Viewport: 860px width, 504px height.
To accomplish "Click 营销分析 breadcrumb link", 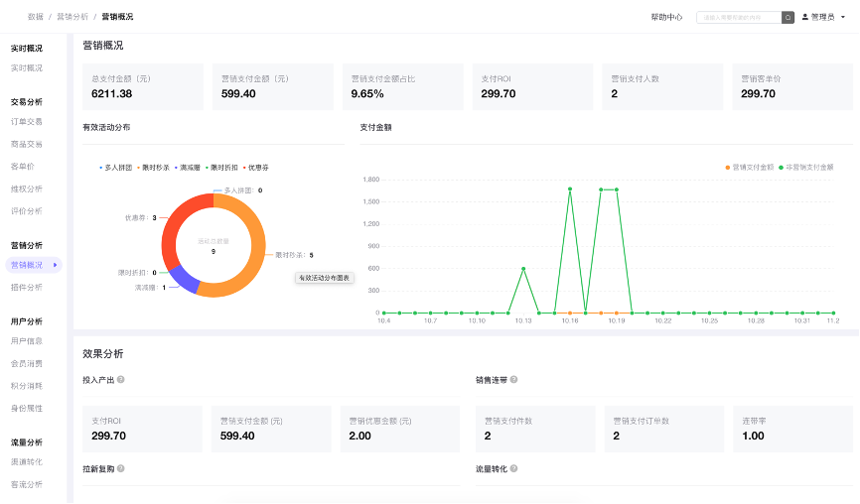I will (72, 17).
